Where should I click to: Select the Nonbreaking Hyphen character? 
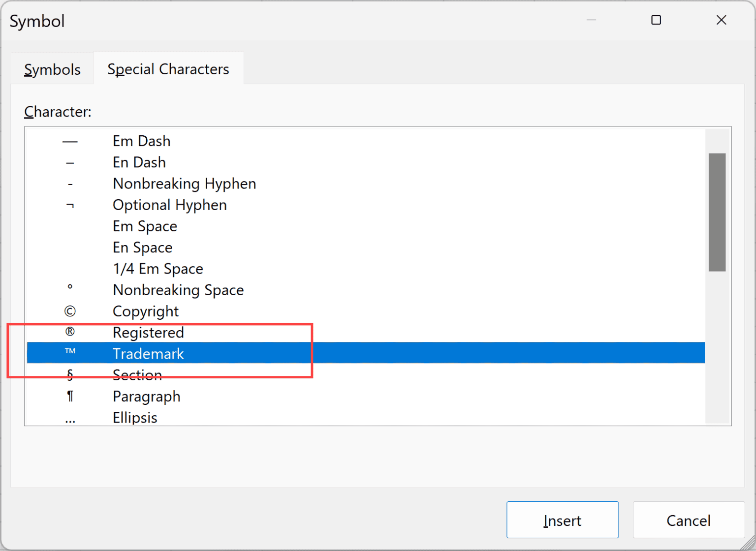coord(185,183)
